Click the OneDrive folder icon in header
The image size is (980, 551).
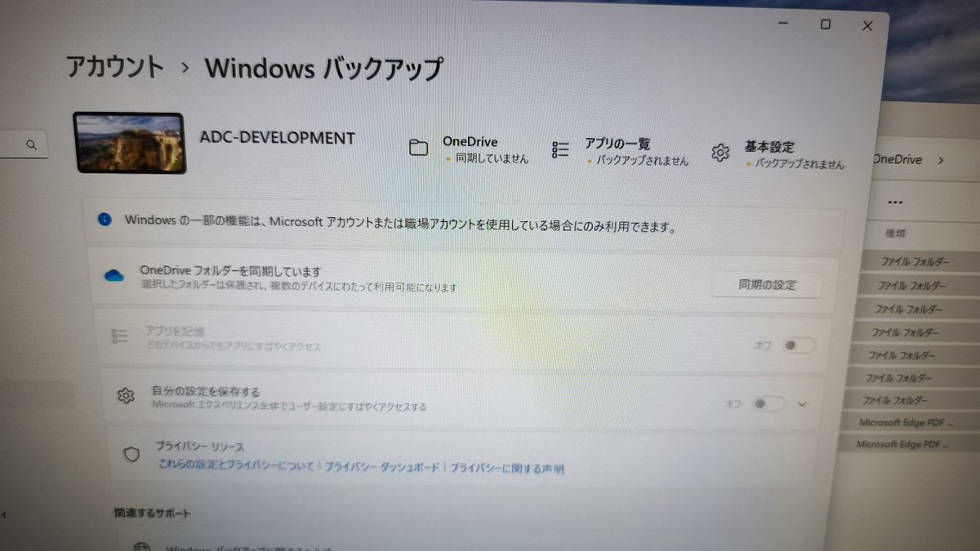pyautogui.click(x=418, y=148)
